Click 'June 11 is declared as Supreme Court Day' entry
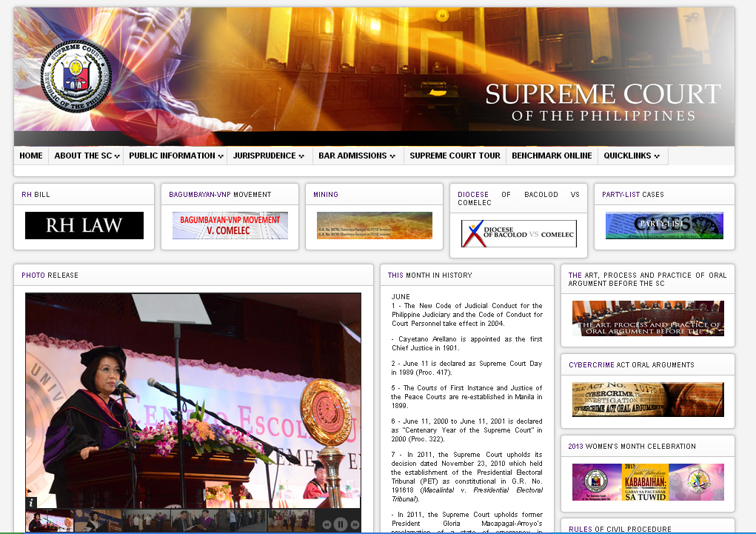 click(x=466, y=367)
